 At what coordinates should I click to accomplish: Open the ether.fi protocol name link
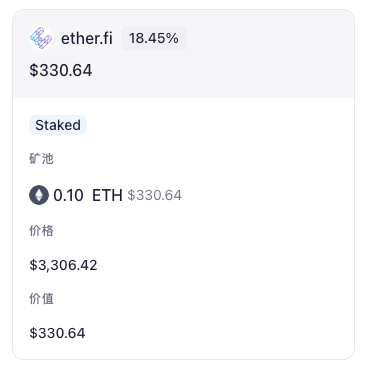(87, 38)
